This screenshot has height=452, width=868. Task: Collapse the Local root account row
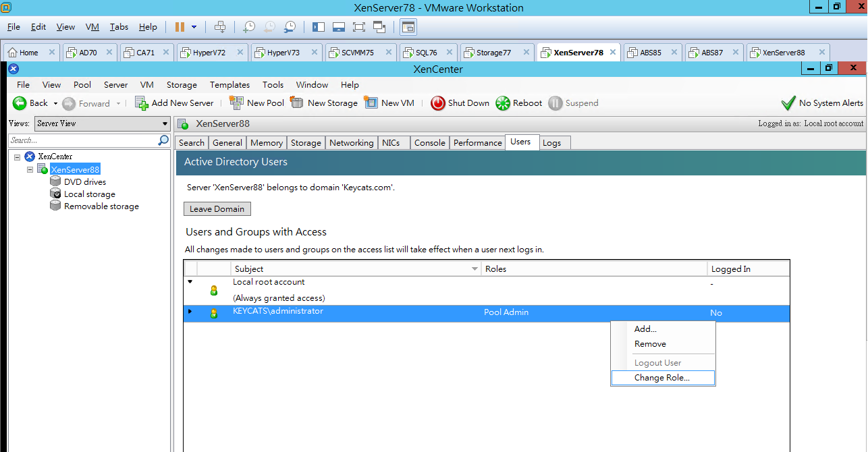tap(190, 282)
